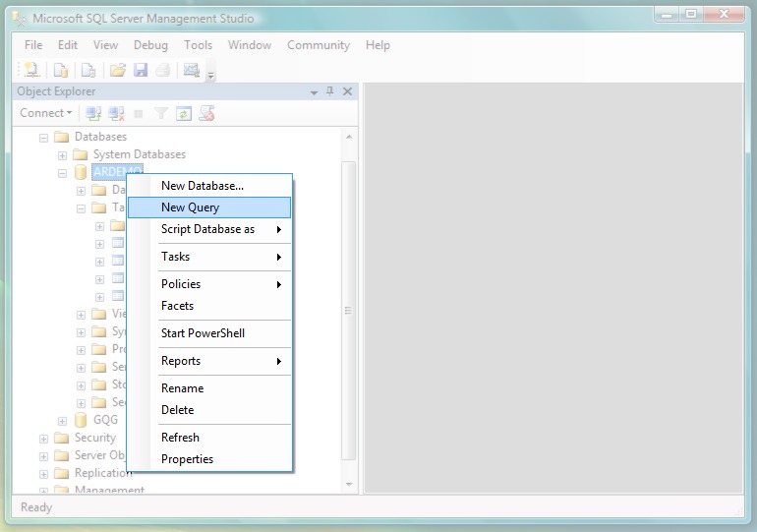This screenshot has width=757, height=532.
Task: Expand the System Databases node
Action: (62, 155)
